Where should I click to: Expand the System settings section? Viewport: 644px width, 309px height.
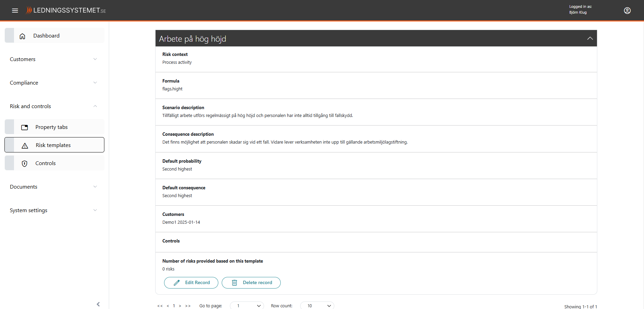click(x=95, y=210)
